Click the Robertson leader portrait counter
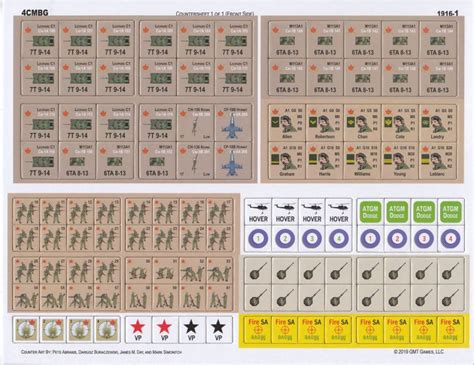The image size is (474, 365). click(325, 123)
